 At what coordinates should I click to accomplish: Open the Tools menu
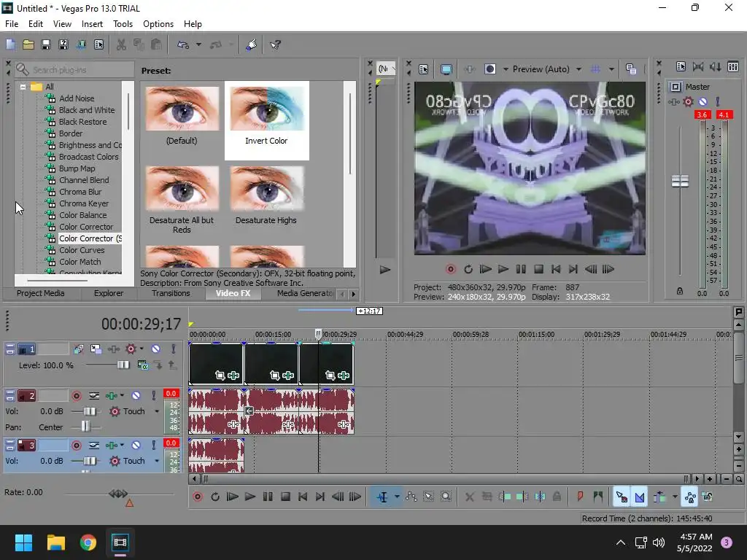click(x=123, y=24)
